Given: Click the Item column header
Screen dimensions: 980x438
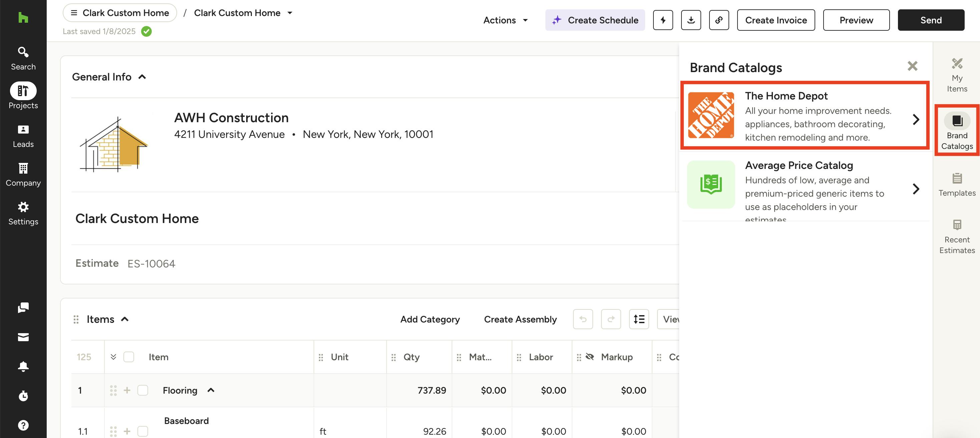Looking at the screenshot, I should 158,357.
